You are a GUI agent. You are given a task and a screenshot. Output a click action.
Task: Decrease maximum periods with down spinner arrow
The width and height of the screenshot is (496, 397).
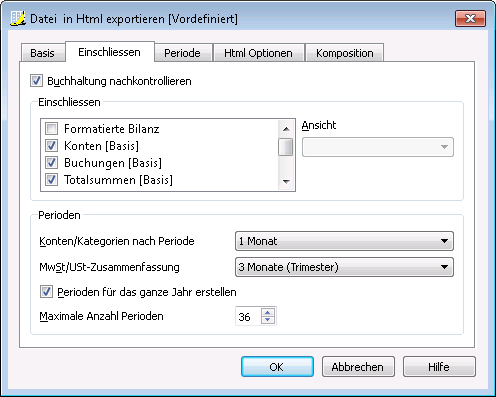268,320
